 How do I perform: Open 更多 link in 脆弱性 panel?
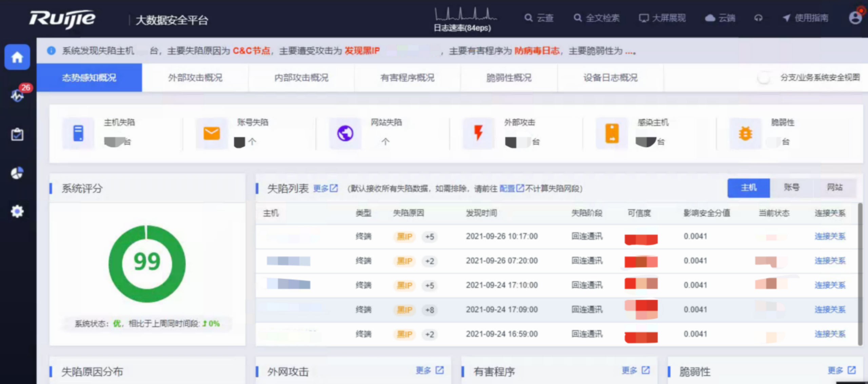[842, 370]
